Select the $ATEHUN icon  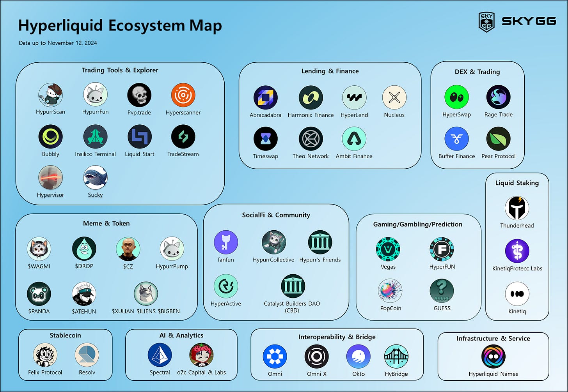[x=84, y=294]
